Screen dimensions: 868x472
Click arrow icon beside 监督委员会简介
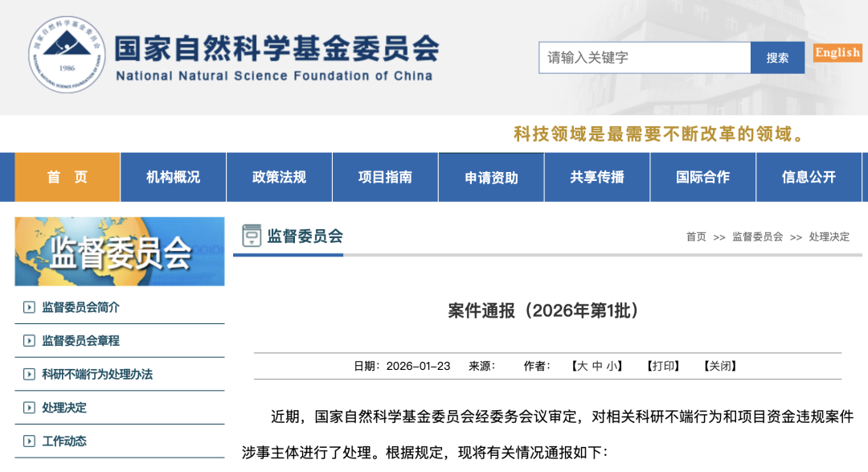(29, 307)
